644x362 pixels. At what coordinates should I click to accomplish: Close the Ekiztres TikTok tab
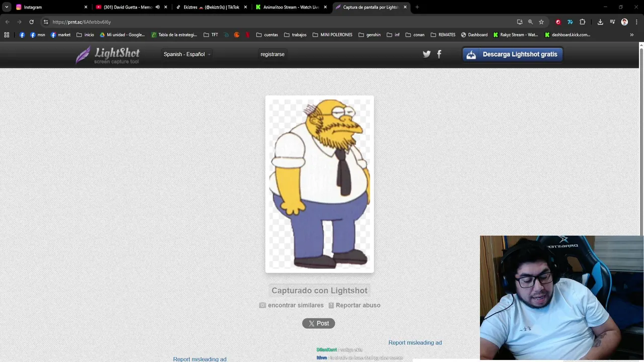(x=246, y=7)
